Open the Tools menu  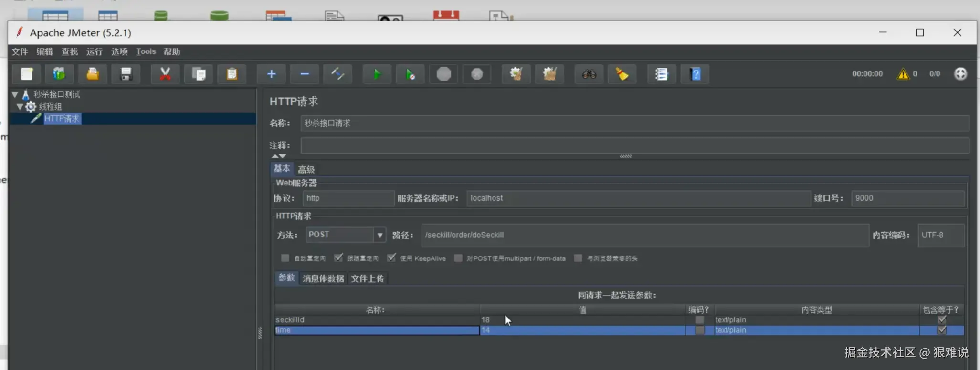click(146, 51)
